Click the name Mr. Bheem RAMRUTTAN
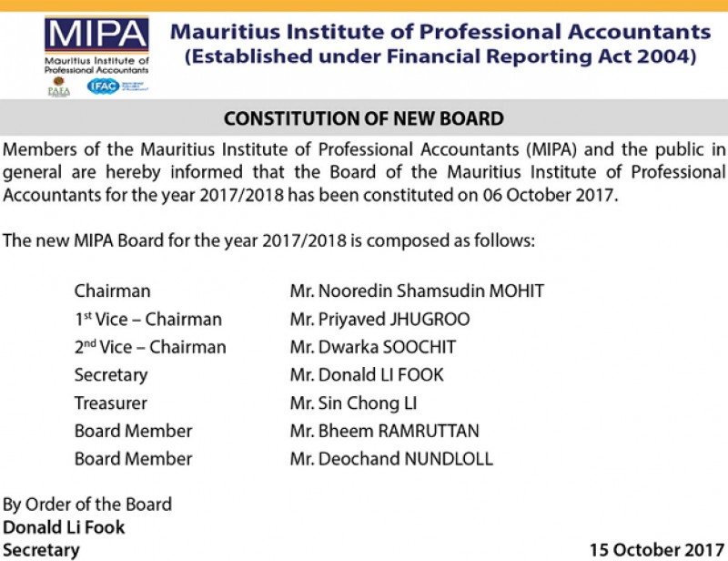The image size is (728, 561). click(x=384, y=431)
